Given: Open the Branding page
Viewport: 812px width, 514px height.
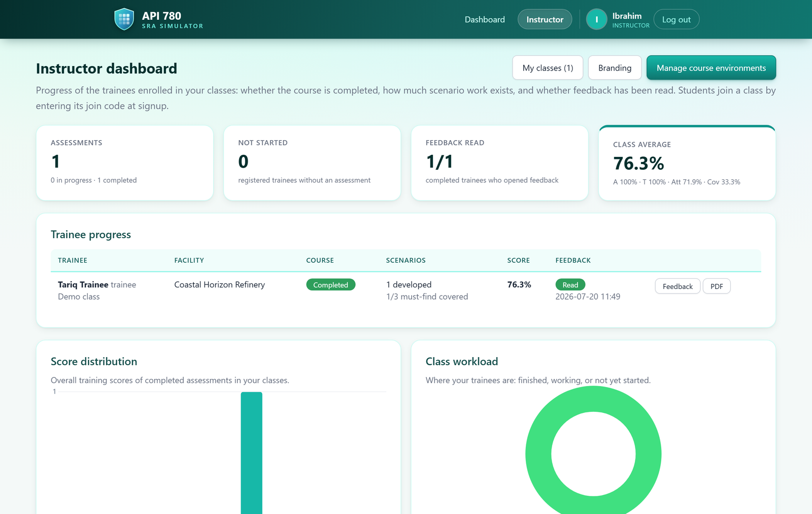Looking at the screenshot, I should click(x=615, y=68).
